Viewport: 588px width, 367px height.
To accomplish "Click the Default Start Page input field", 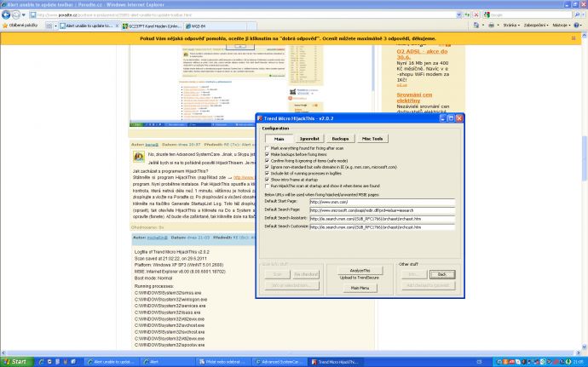I will pos(382,202).
